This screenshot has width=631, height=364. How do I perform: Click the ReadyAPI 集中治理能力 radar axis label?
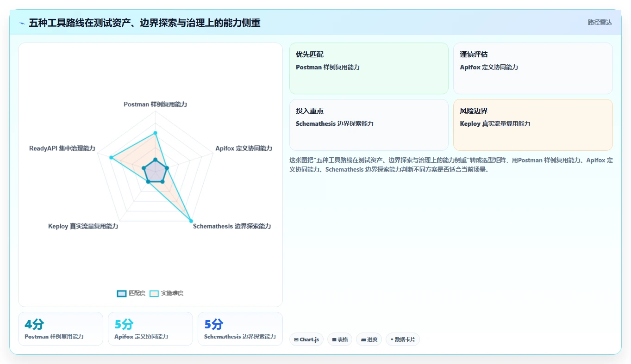[62, 148]
